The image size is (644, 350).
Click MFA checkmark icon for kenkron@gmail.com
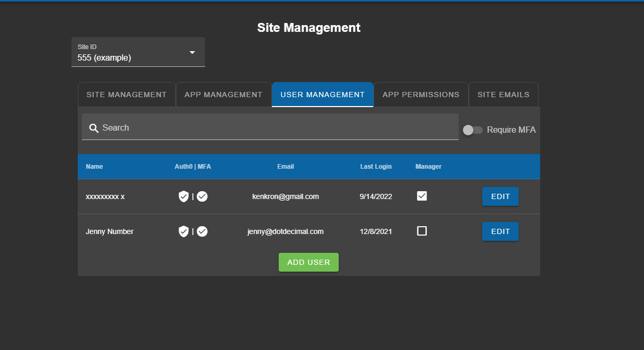click(202, 196)
